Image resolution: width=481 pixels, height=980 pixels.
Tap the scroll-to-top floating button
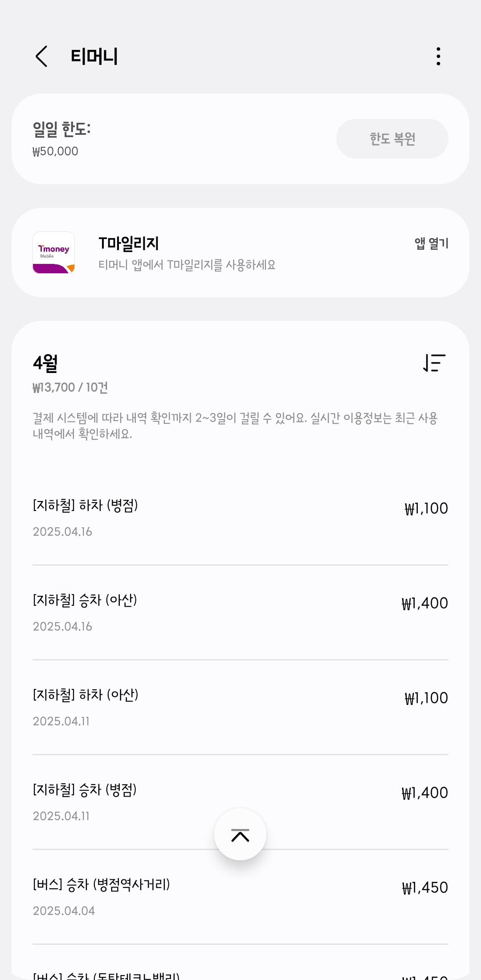click(240, 834)
